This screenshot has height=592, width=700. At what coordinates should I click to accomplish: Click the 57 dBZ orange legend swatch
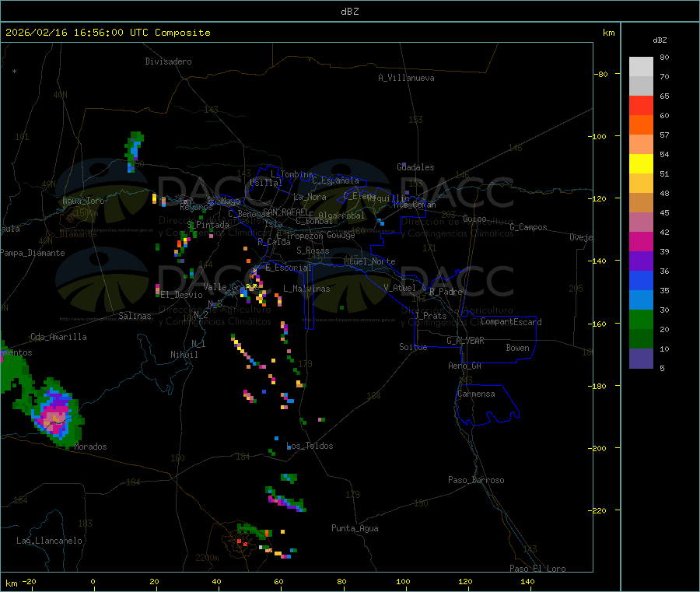(x=641, y=144)
